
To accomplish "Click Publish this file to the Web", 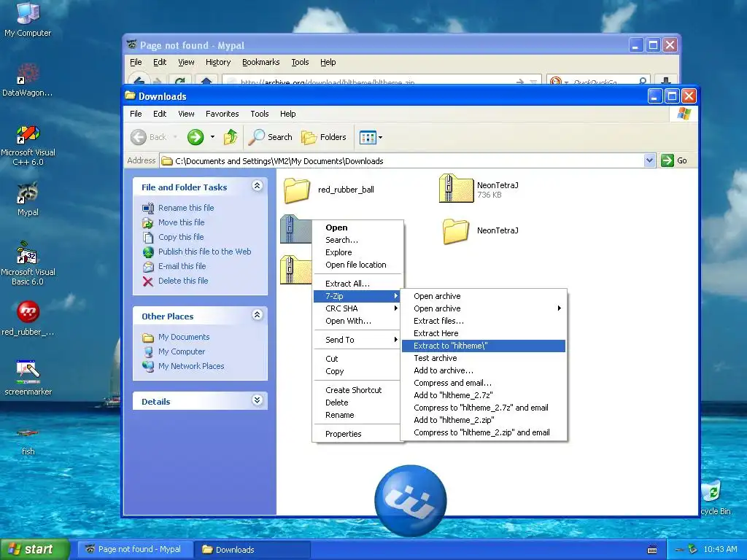I will 204,252.
